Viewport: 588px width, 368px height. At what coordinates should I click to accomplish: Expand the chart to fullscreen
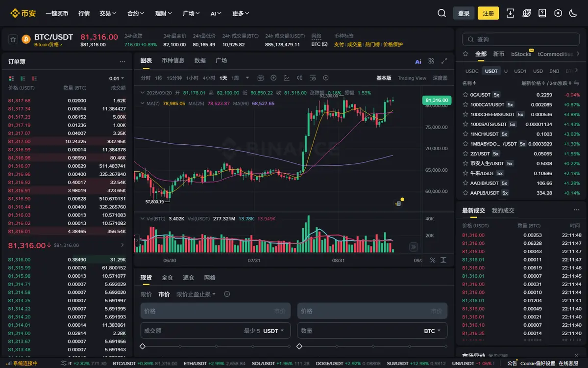(444, 61)
